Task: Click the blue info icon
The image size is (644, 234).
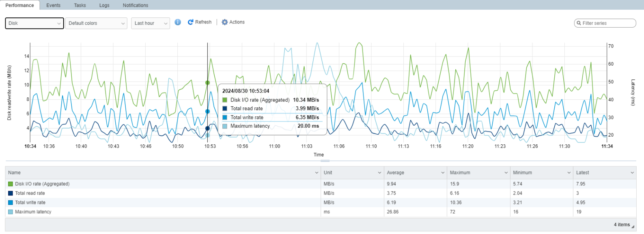Action: [x=178, y=22]
